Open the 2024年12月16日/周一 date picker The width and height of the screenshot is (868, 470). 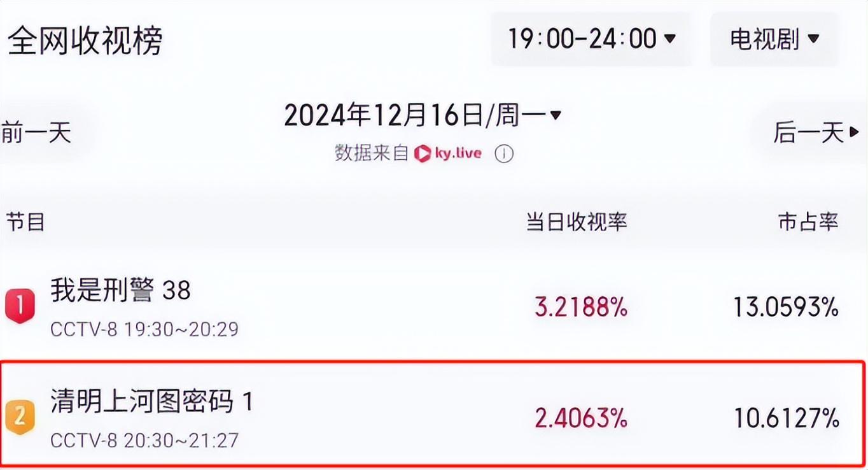(423, 116)
